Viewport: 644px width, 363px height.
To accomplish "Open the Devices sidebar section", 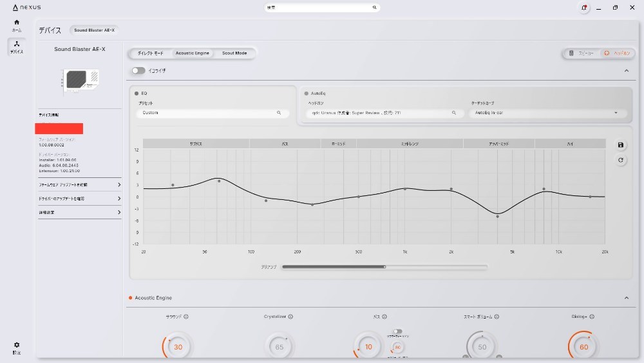I will point(17,47).
